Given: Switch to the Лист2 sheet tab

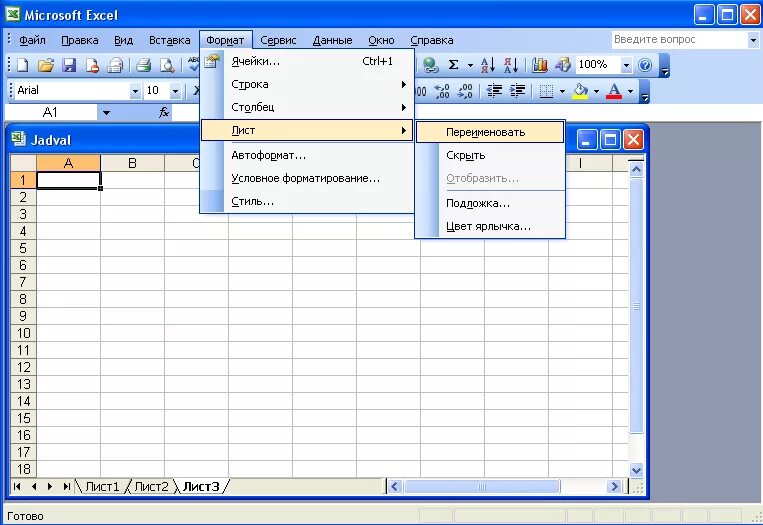Looking at the screenshot, I should (151, 487).
